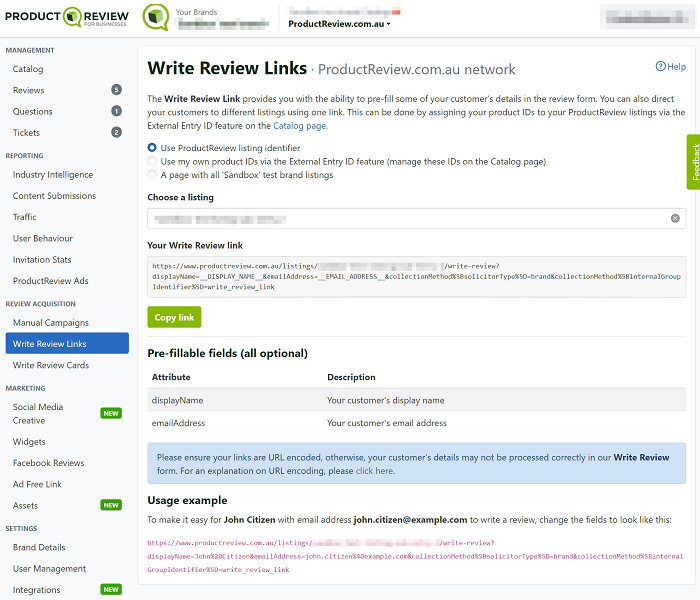700x600 pixels.
Task: Select Write Review Links sidebar item
Action: [x=67, y=343]
